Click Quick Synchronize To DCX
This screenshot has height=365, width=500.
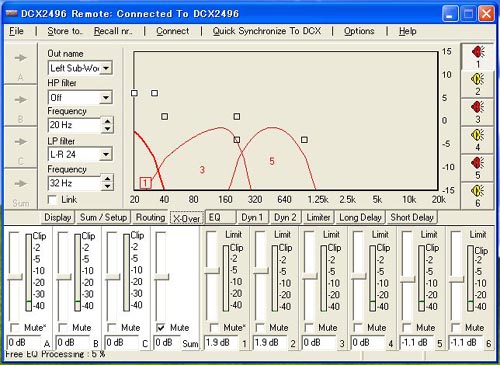pos(267,31)
